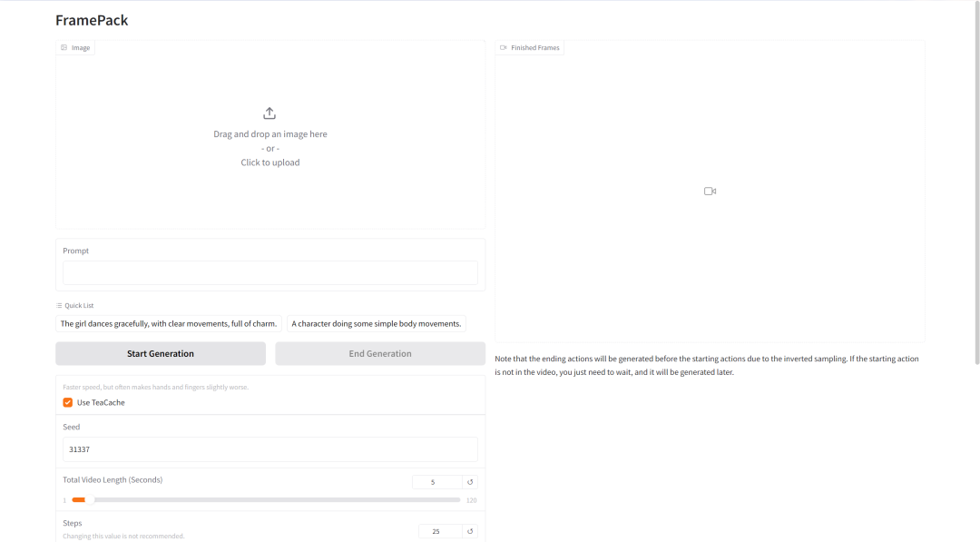Viewport: 980px width, 542px height.
Task: Click the video camera placeholder icon in Finished Frames
Action: click(x=710, y=192)
